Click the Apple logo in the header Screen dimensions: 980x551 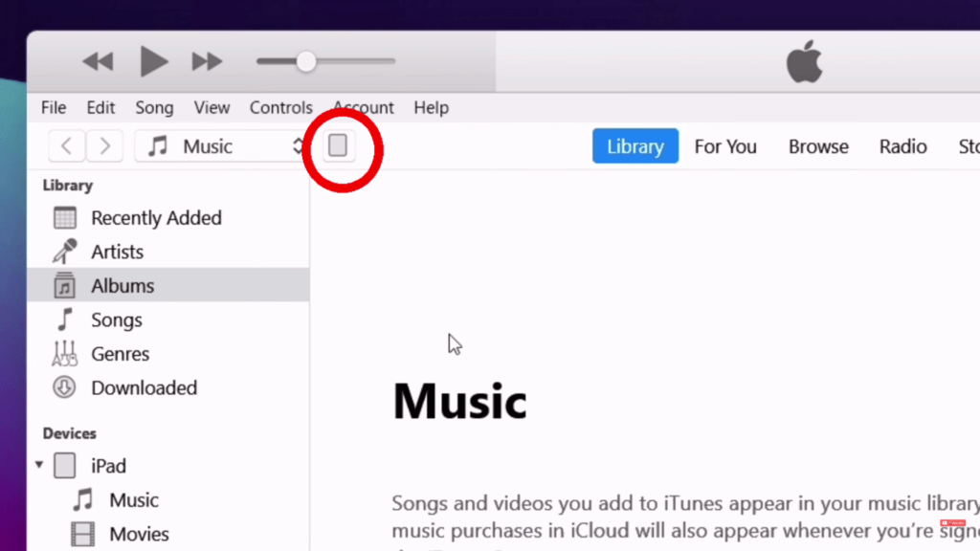[804, 62]
